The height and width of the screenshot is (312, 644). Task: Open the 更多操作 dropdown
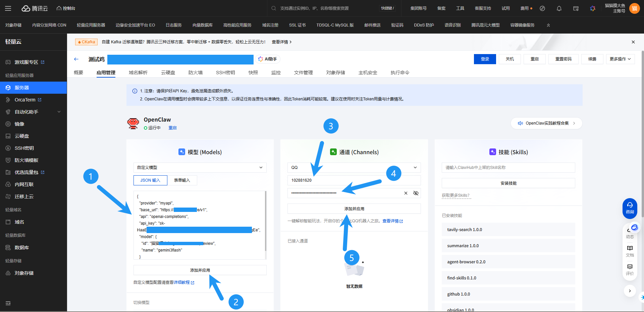point(620,59)
